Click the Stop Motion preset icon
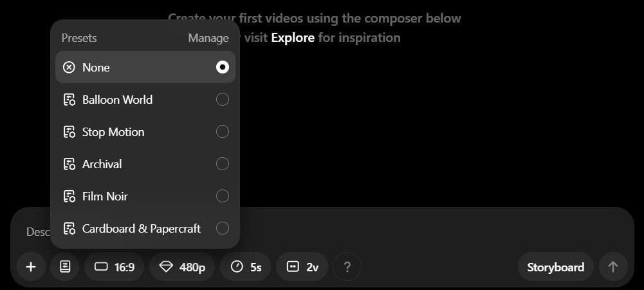The image size is (644, 290). point(69,132)
